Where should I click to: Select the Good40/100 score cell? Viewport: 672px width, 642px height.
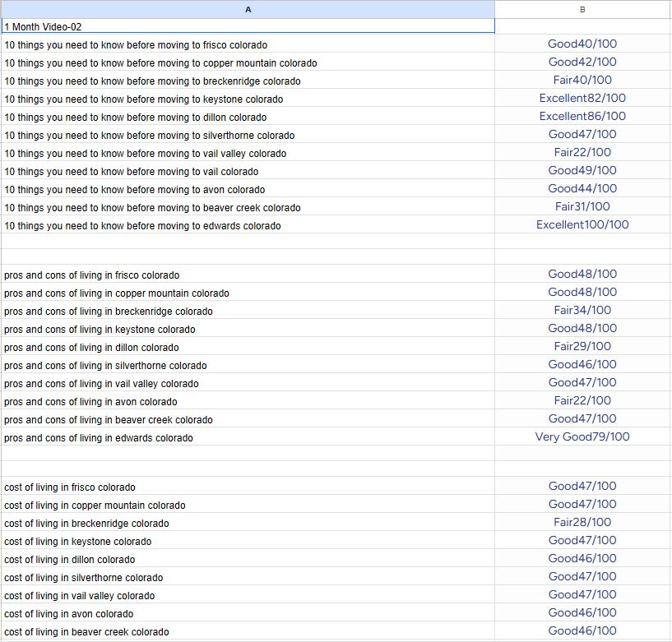coord(582,44)
